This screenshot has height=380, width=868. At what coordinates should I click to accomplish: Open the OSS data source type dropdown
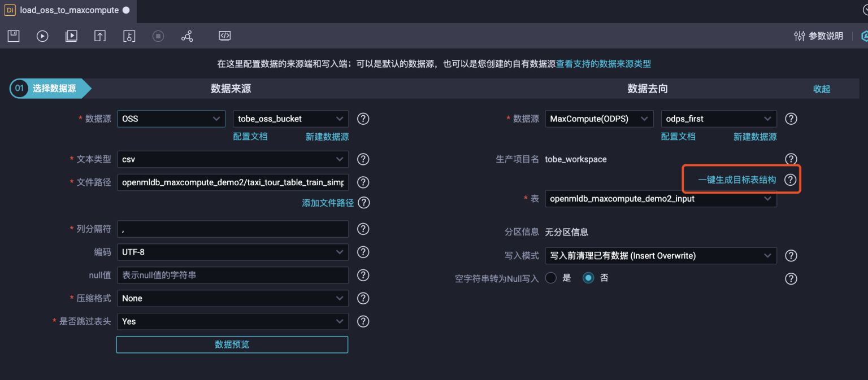[172, 119]
